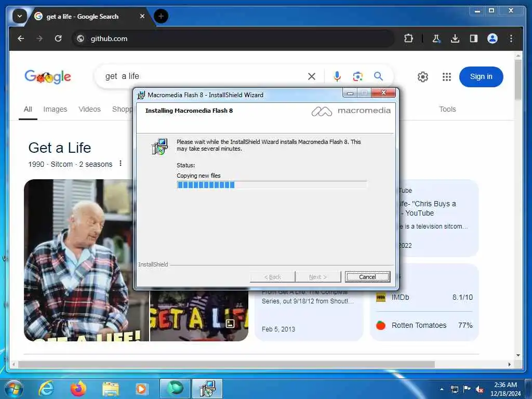
Task: Open a new browser tab
Action: click(x=161, y=16)
